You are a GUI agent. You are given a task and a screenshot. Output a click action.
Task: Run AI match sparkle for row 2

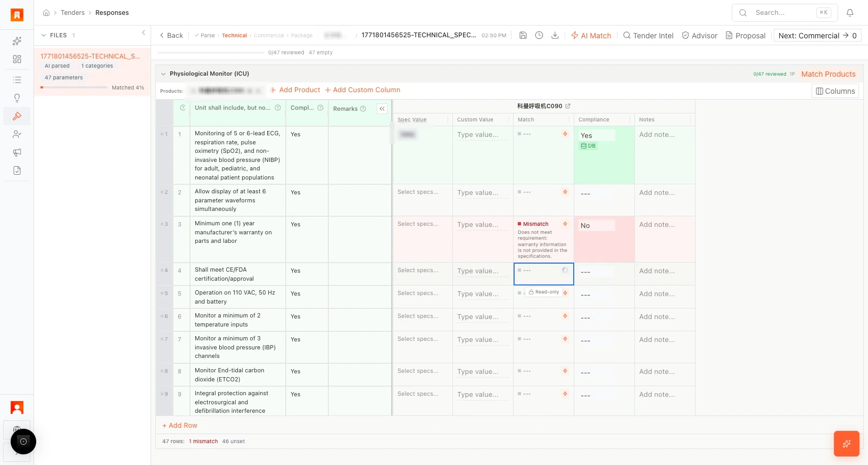tap(565, 192)
